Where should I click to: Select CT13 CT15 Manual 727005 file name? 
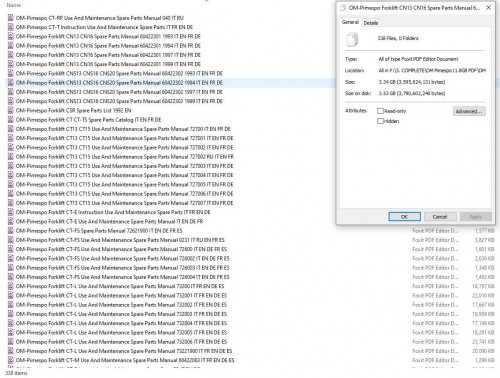pyautogui.click(x=124, y=185)
